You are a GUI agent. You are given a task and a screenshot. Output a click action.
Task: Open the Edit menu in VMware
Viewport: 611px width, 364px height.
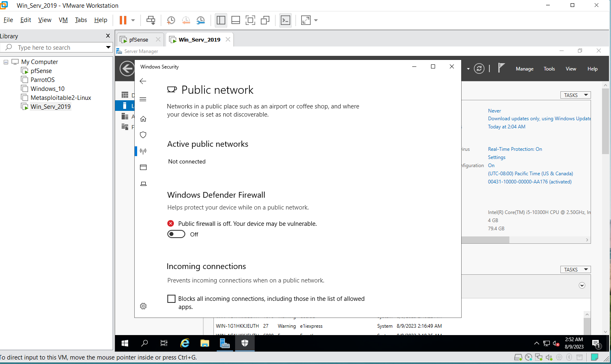26,20
